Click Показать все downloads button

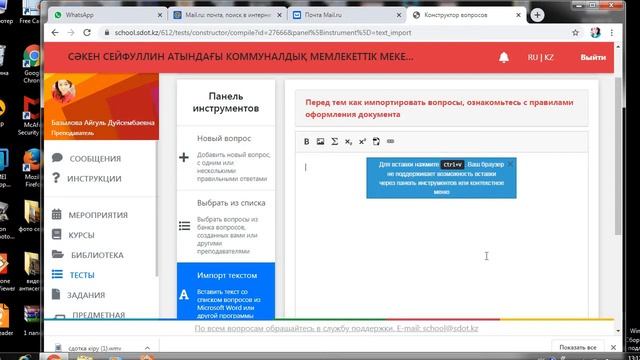tap(578, 347)
